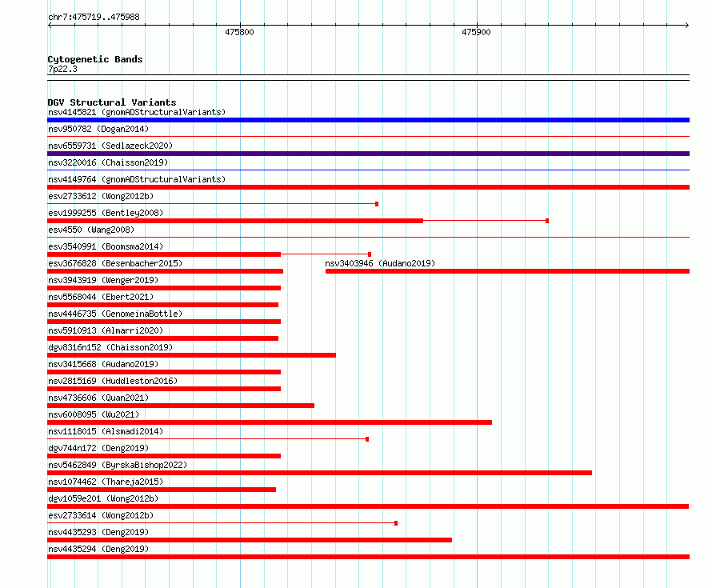The image size is (712, 588).
Task: Click the ruler's right arrow
Action: (x=687, y=26)
